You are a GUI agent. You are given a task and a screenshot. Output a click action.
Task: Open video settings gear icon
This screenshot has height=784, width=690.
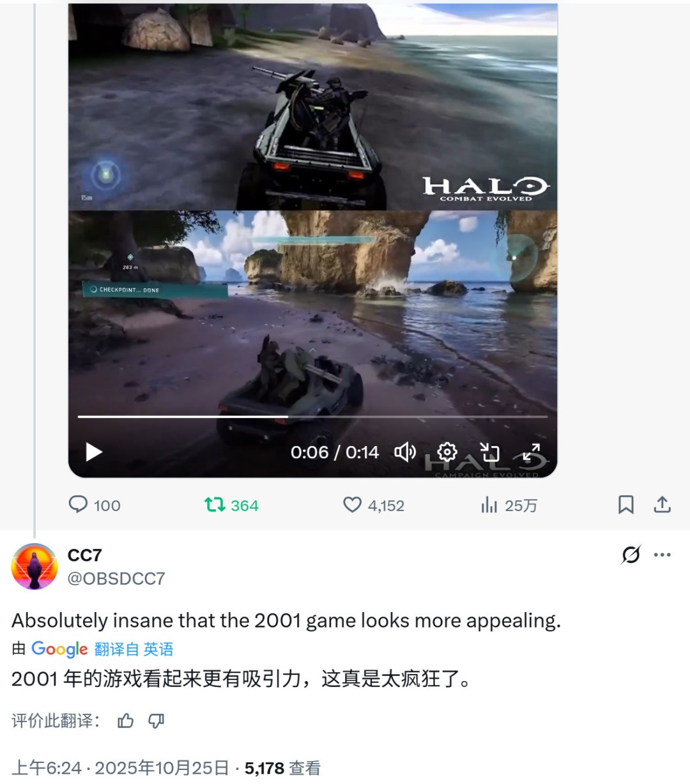447,452
